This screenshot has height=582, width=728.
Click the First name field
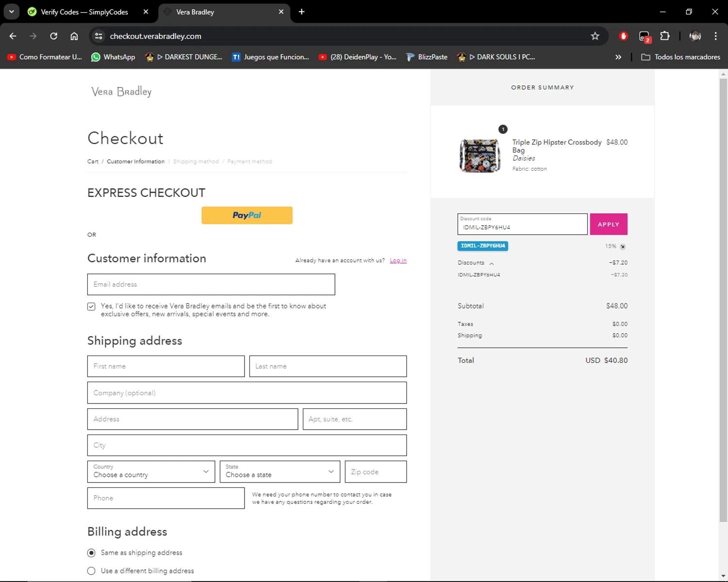click(x=166, y=366)
